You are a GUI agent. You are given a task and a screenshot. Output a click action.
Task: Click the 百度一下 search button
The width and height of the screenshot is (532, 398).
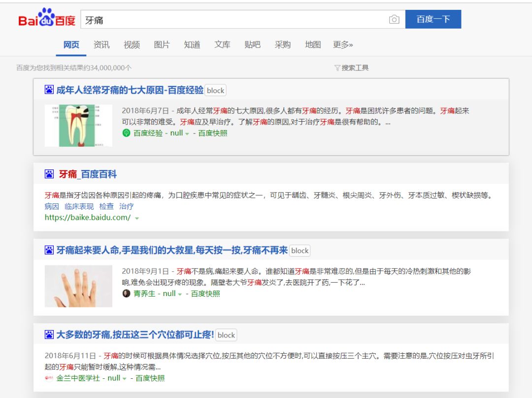click(x=433, y=19)
